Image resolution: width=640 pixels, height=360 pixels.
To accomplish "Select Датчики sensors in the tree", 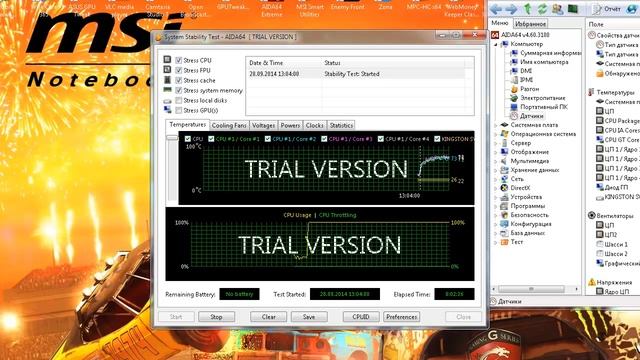I will [x=531, y=116].
